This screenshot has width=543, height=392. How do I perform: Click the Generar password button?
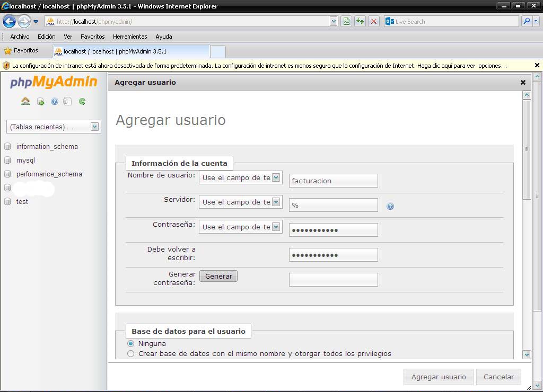click(x=218, y=276)
